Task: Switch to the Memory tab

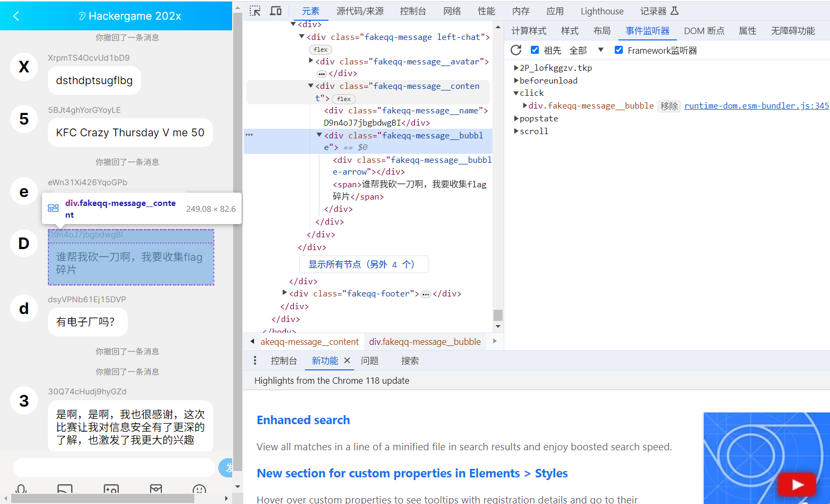Action: pos(521,11)
